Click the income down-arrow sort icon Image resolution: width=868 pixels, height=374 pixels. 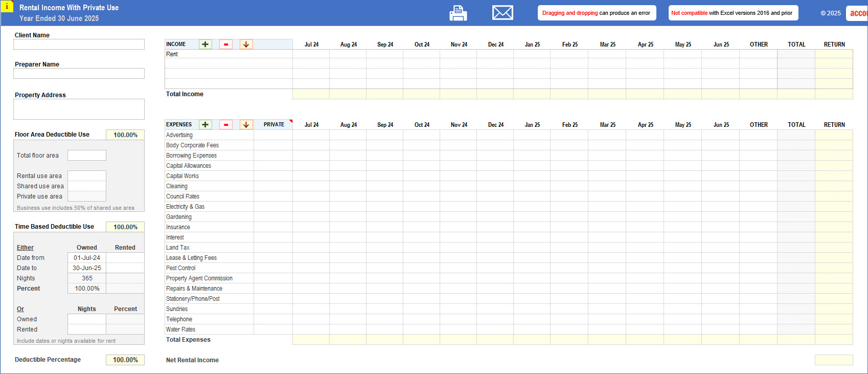(x=246, y=45)
